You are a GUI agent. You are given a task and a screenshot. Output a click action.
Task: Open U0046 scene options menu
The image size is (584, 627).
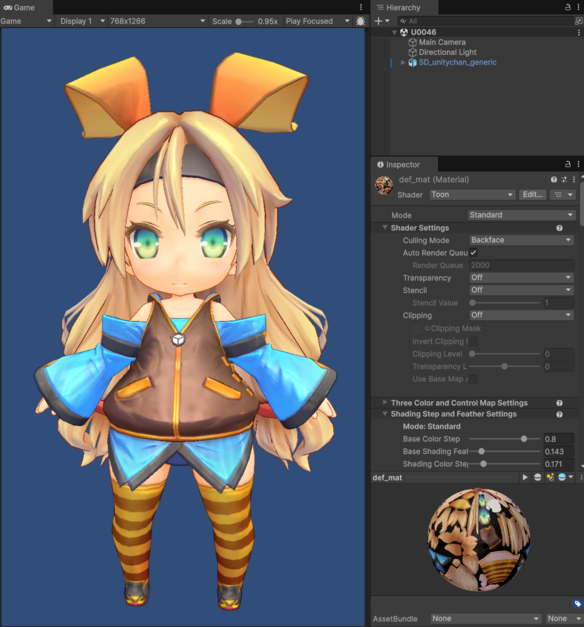(578, 32)
